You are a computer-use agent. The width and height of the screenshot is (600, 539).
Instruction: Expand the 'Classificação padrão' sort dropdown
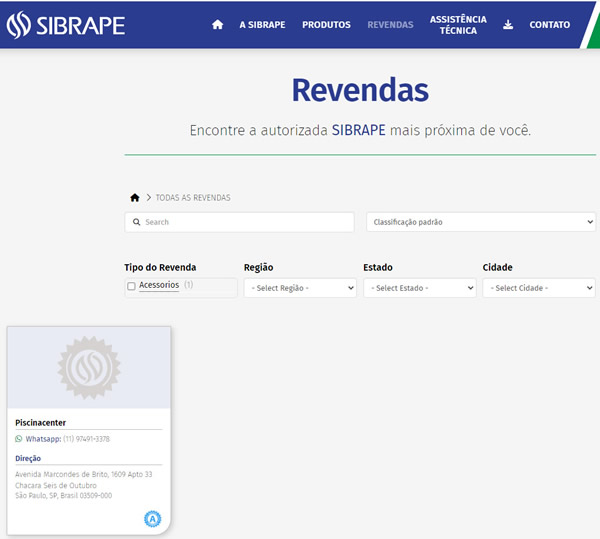(x=481, y=222)
